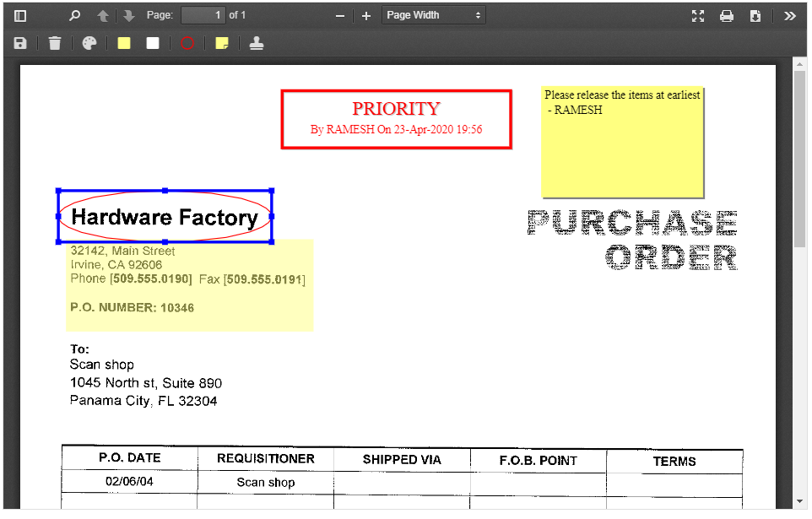
Task: Zoom in on the document
Action: coord(365,15)
